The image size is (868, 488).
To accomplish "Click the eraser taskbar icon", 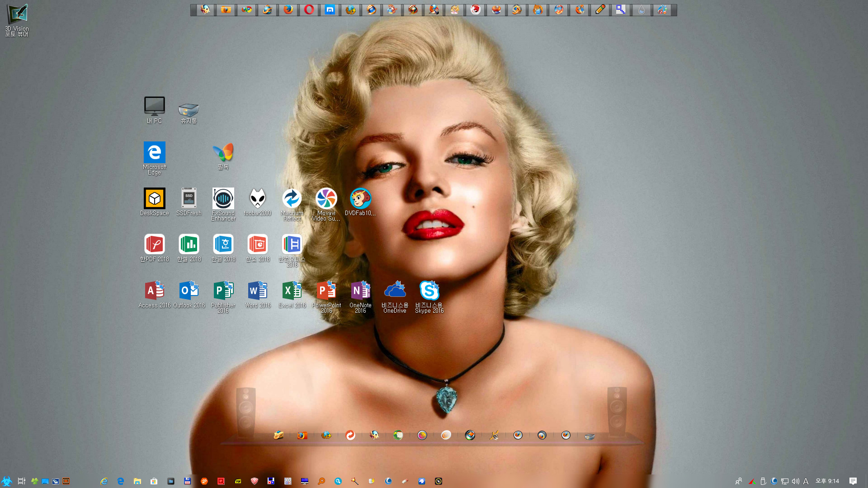I will pyautogui.click(x=405, y=481).
